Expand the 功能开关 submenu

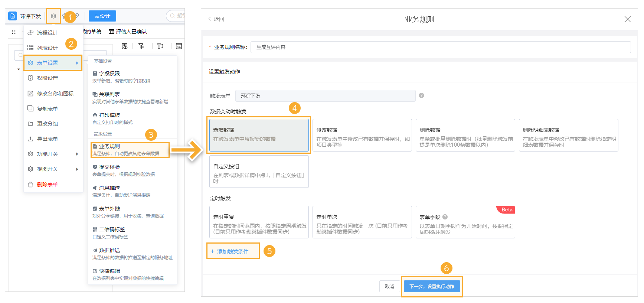point(53,154)
